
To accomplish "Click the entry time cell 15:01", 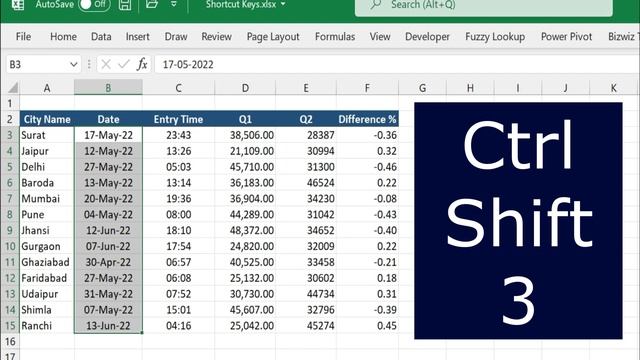I will 178,310.
